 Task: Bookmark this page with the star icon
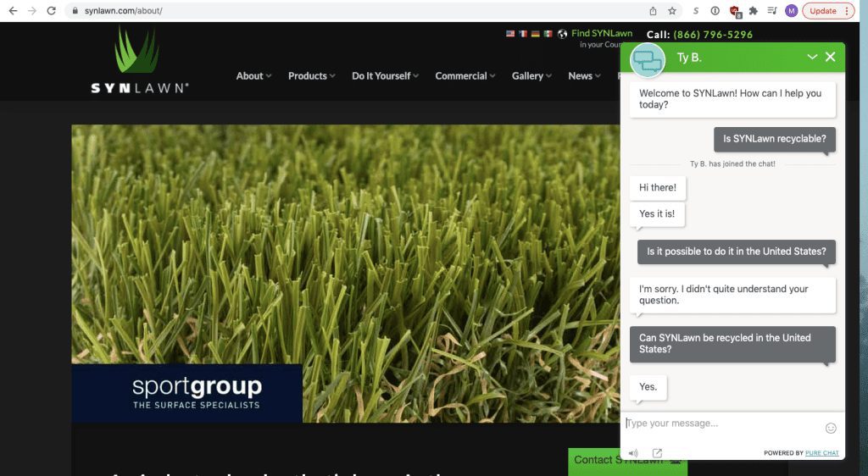tap(672, 10)
